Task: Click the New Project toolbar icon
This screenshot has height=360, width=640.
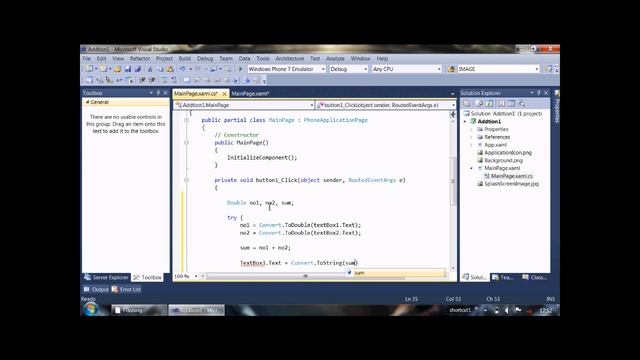Action: click(x=89, y=69)
